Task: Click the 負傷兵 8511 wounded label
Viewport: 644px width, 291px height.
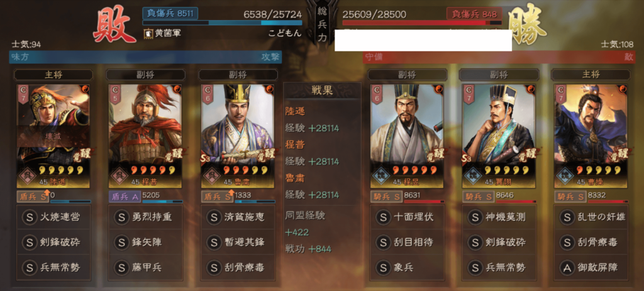Action: coord(170,14)
